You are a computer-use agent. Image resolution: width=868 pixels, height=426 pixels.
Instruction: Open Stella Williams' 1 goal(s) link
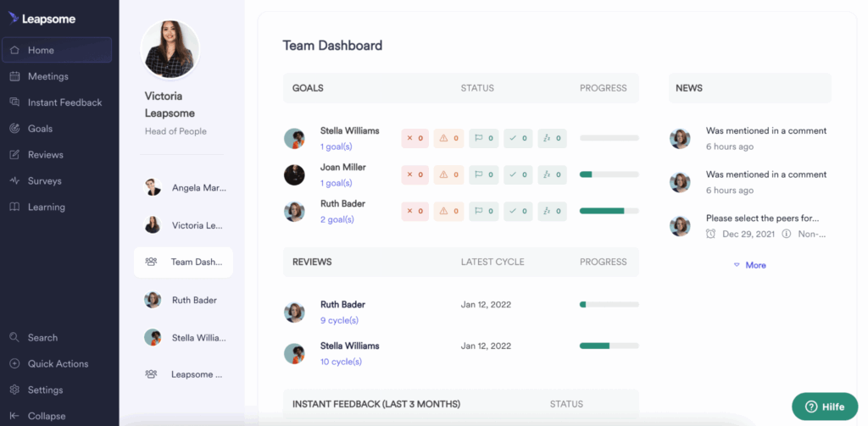[336, 147]
